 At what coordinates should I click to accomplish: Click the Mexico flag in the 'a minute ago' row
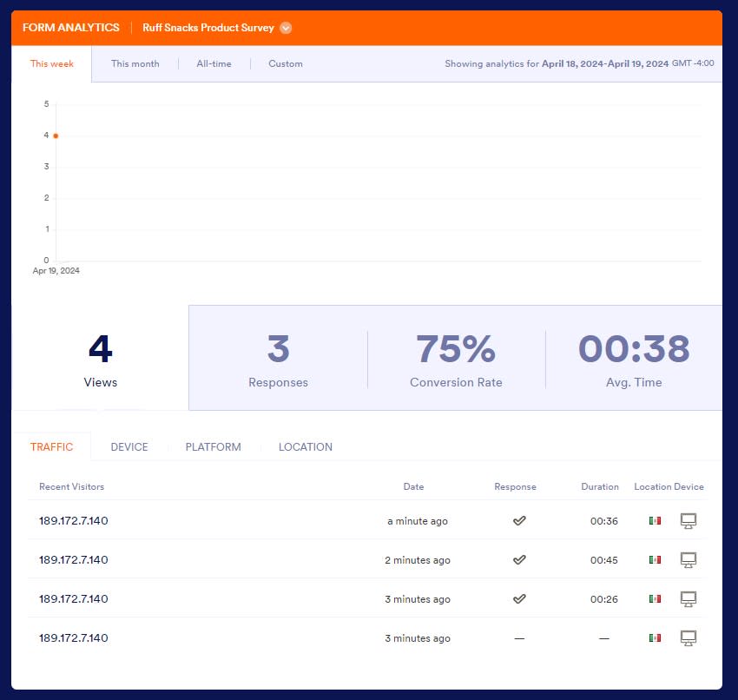click(x=655, y=520)
